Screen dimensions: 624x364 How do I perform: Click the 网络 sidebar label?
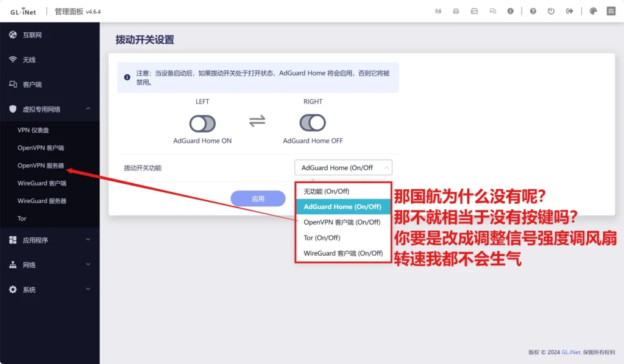pos(29,265)
